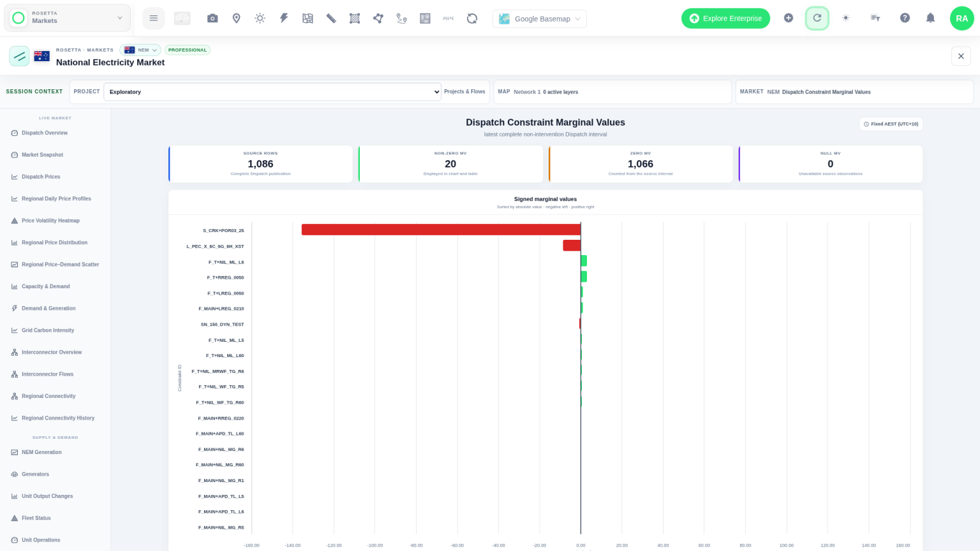Open Dispatch Overview in the sidebar
Screen dimensions: 980x551
[x=56, y=133]
